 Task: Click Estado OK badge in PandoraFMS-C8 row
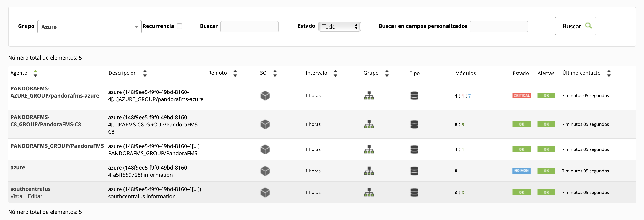pos(521,124)
